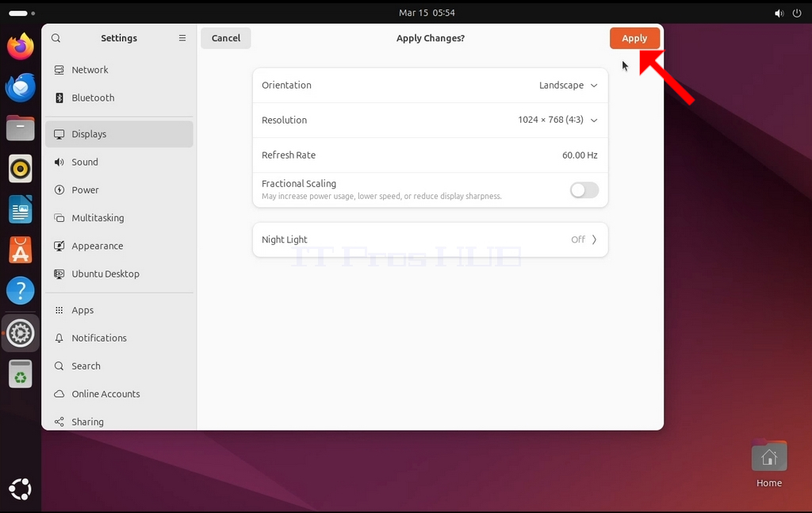Open Apps settings
Image resolution: width=812 pixels, height=513 pixels.
pyautogui.click(x=119, y=310)
